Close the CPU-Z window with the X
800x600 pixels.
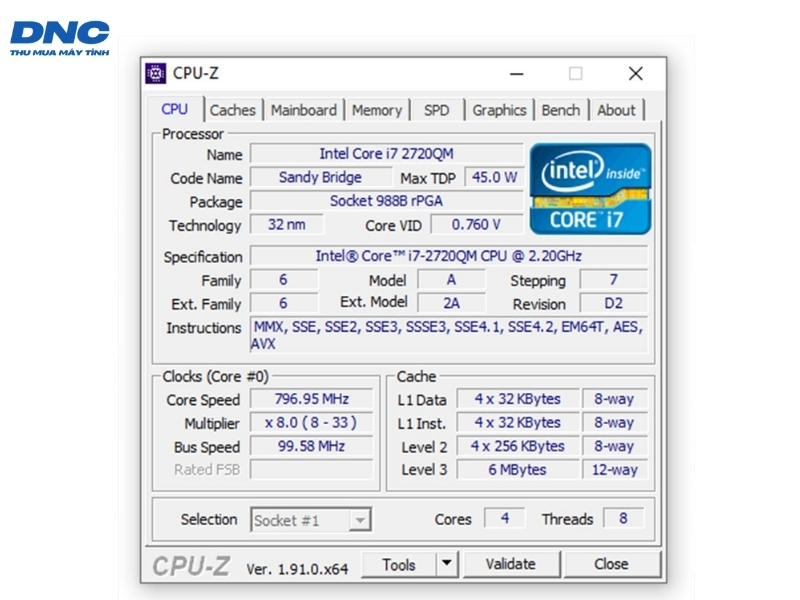point(635,74)
